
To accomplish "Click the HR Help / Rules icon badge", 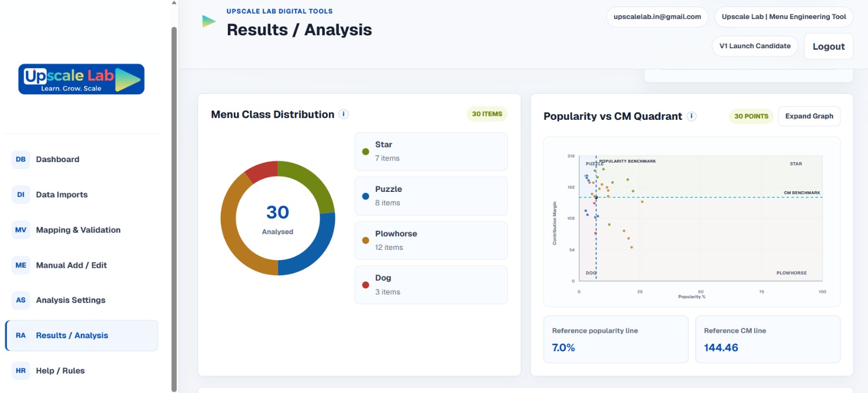I will pos(21,371).
